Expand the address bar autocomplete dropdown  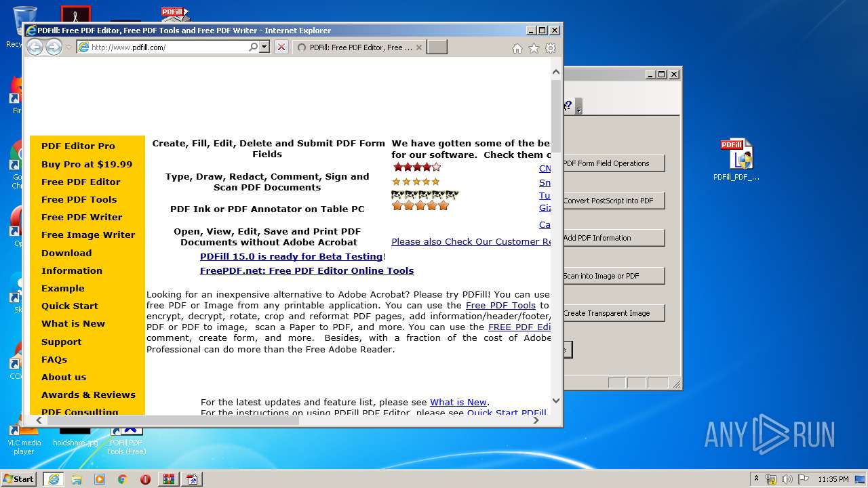coord(264,47)
